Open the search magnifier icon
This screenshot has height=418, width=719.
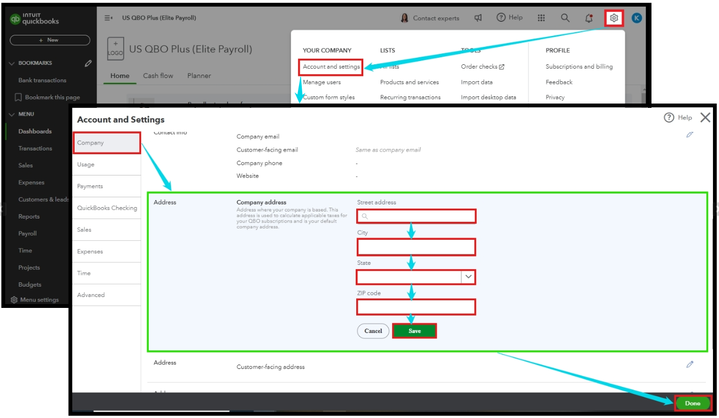pos(565,18)
